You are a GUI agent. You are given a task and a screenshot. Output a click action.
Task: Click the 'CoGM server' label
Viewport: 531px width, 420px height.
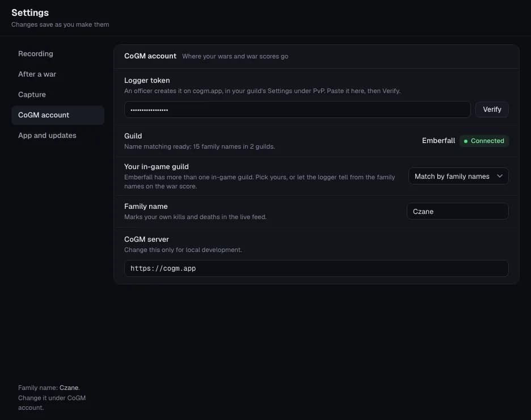146,239
